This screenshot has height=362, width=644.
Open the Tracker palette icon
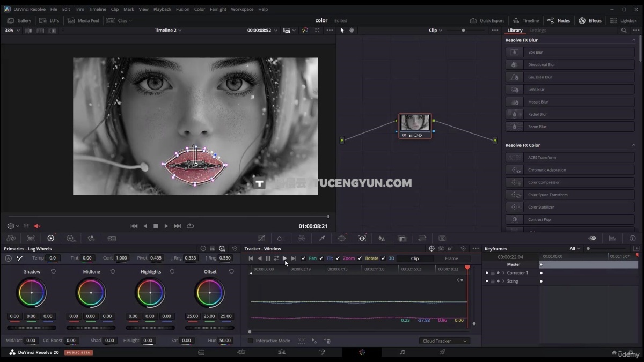coord(362,238)
